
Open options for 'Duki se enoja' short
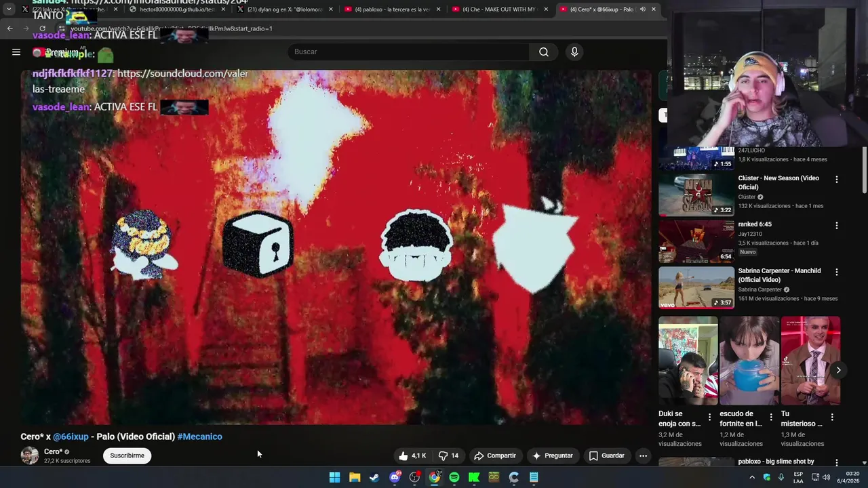coord(710,418)
